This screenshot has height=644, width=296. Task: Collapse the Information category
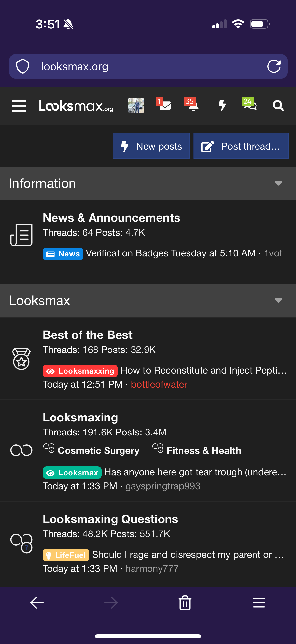(278, 183)
